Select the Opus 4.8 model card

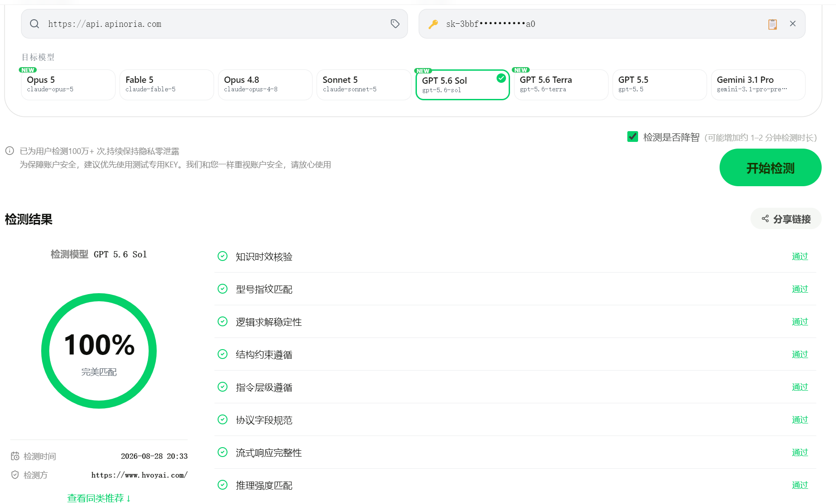pyautogui.click(x=265, y=85)
